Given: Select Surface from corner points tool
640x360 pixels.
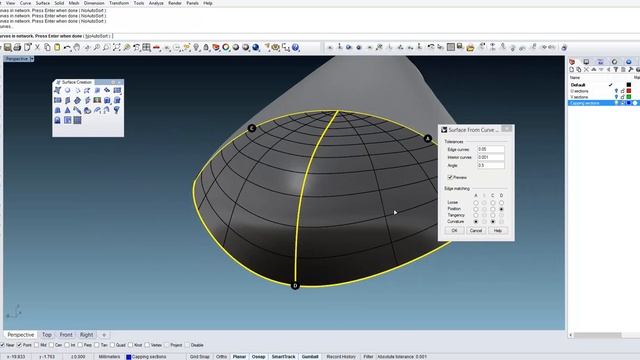Looking at the screenshot, I should click(x=58, y=90).
